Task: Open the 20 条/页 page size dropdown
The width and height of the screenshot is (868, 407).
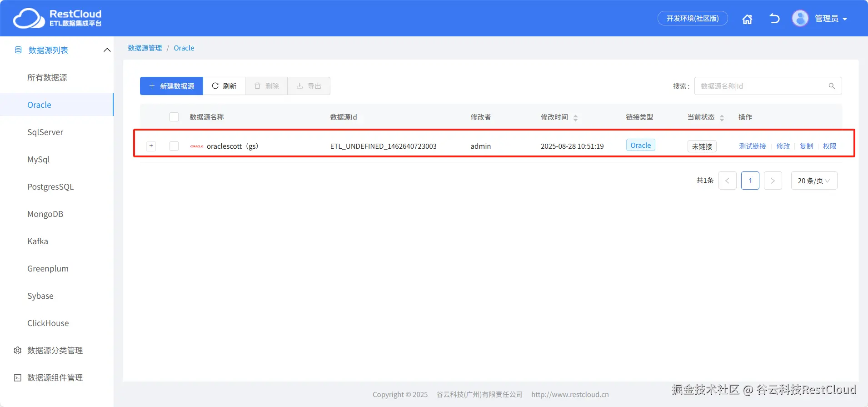Action: tap(814, 181)
